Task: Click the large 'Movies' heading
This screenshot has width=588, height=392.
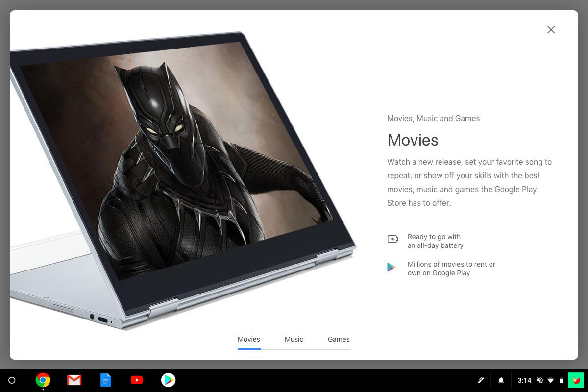Action: (x=413, y=140)
